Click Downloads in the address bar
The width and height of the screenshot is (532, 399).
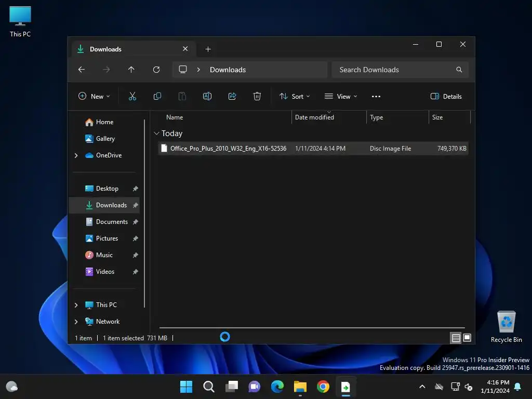pyautogui.click(x=228, y=70)
